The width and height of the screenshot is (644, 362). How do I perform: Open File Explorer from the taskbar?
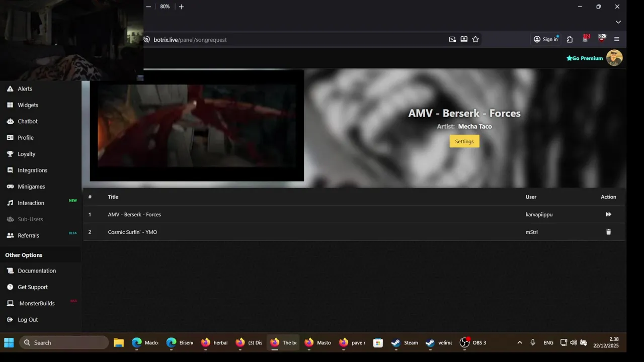[x=119, y=343]
